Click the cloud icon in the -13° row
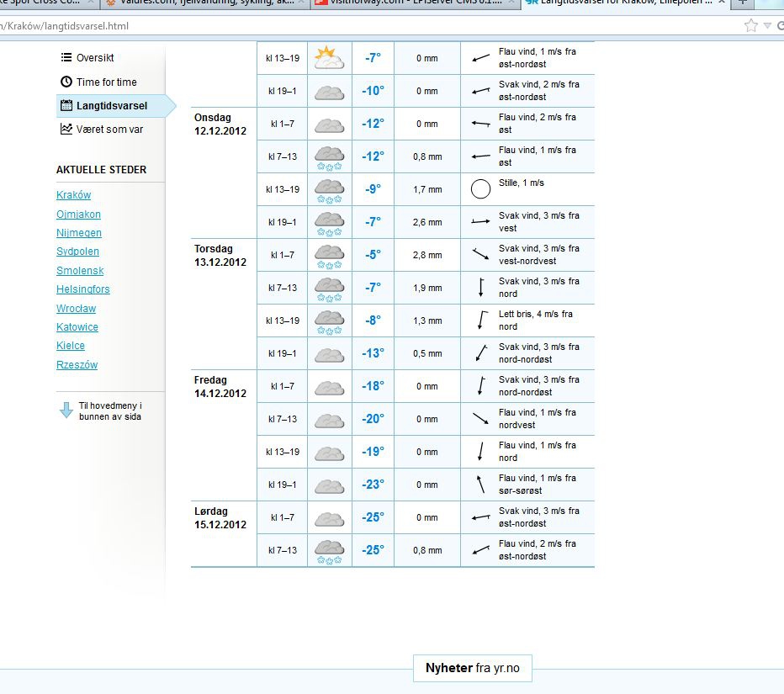 (329, 354)
